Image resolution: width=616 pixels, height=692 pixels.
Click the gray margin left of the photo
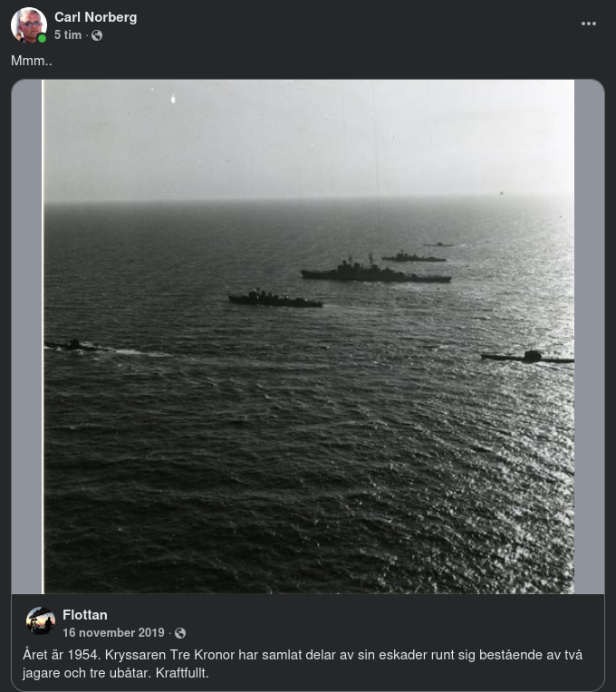pos(26,336)
